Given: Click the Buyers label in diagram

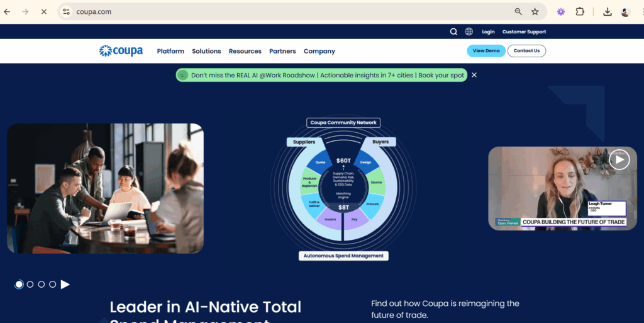Looking at the screenshot, I should 380,142.
